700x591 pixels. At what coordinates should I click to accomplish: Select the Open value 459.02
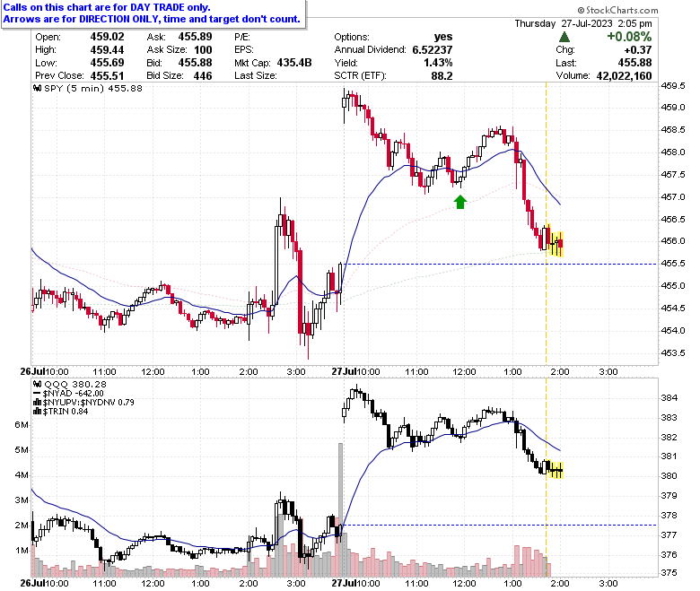(x=107, y=37)
